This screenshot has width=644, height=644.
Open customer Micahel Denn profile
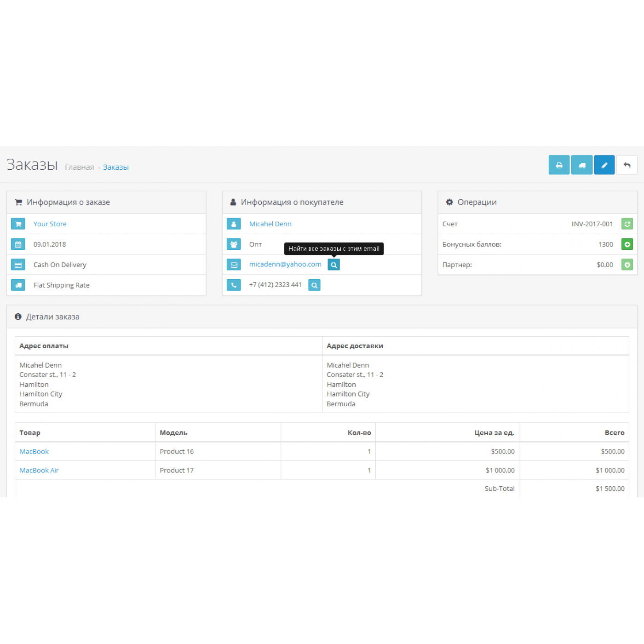point(270,224)
